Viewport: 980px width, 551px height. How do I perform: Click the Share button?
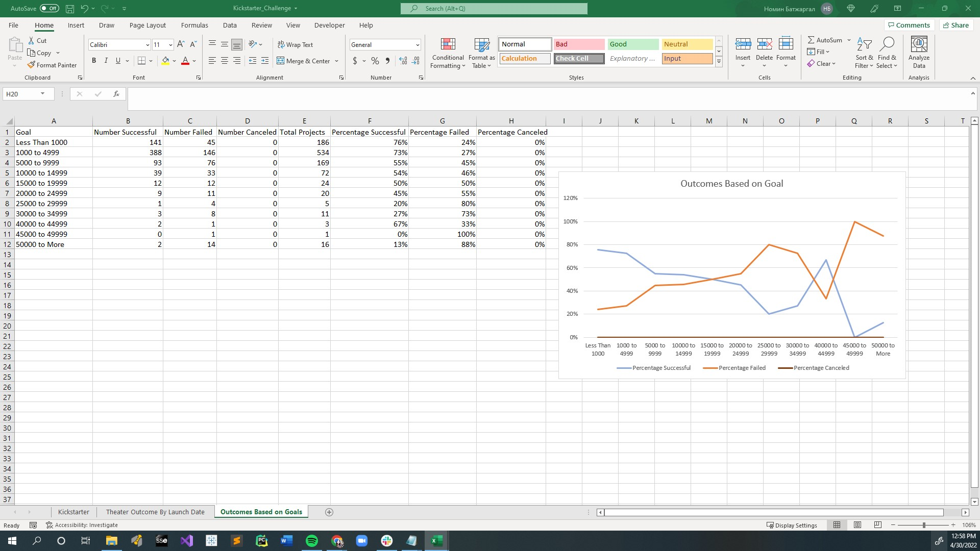point(955,25)
